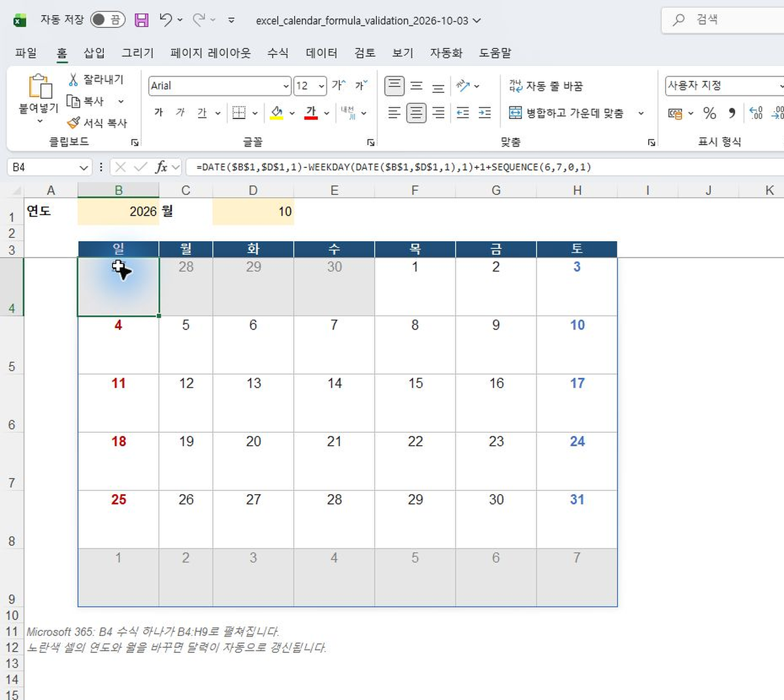Click the Insert Function fx icon
Image resolution: width=784 pixels, height=700 pixels.
161,167
